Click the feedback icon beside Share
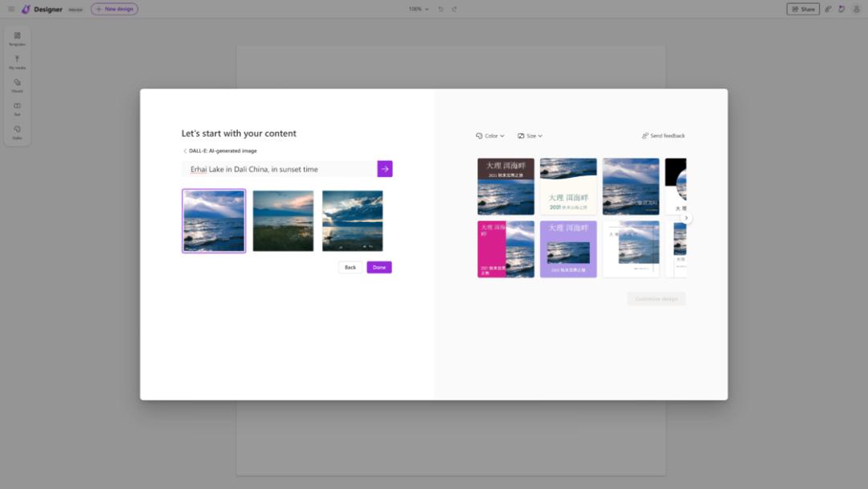Image resolution: width=868 pixels, height=489 pixels. pyautogui.click(x=828, y=9)
